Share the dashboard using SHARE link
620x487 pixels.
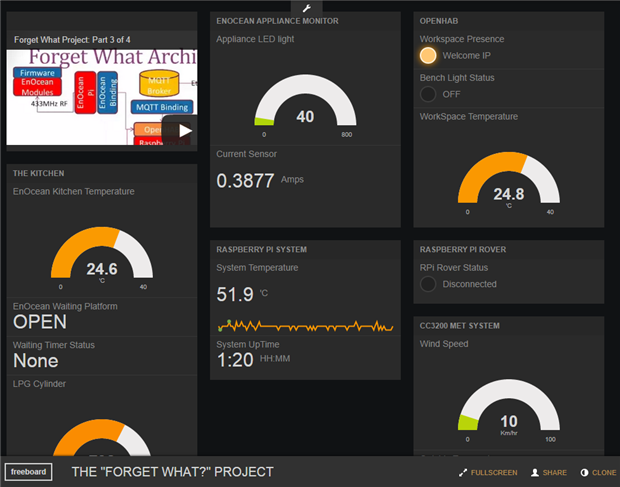[x=554, y=472]
